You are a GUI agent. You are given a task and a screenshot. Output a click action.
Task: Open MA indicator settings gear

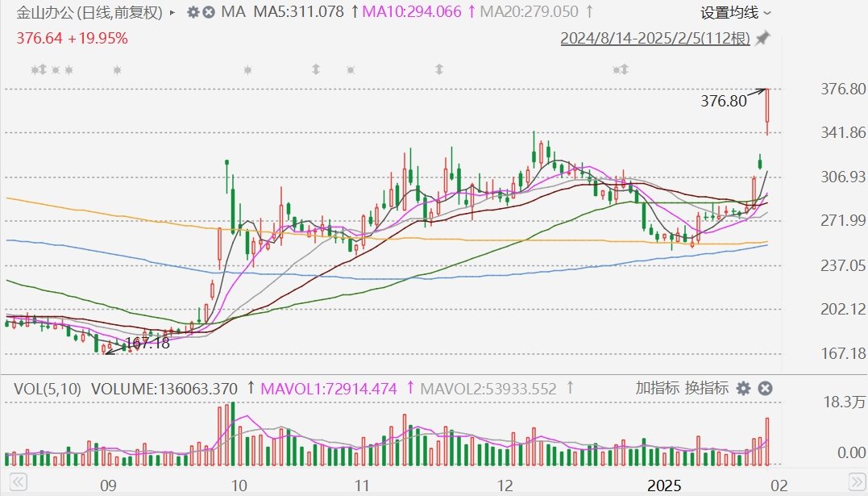(x=193, y=12)
